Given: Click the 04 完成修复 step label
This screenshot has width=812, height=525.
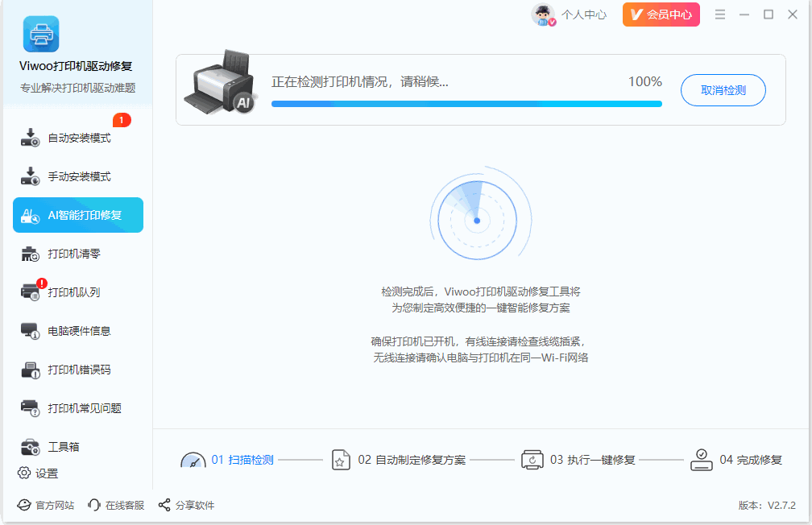Looking at the screenshot, I should pos(751,460).
